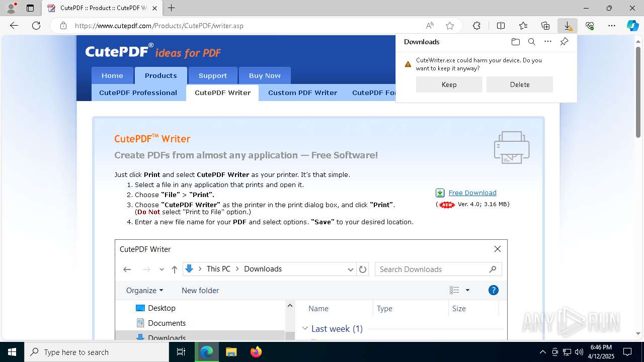Open a new tab with plus icon
This screenshot has width=644, height=362.
pos(172,8)
